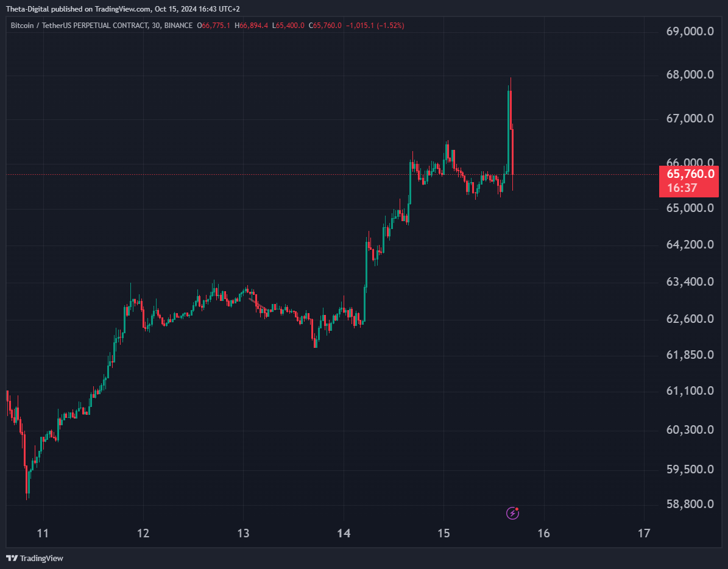Click the 65,000.0 price axis label
Screen dimensions: 728x569
690,208
